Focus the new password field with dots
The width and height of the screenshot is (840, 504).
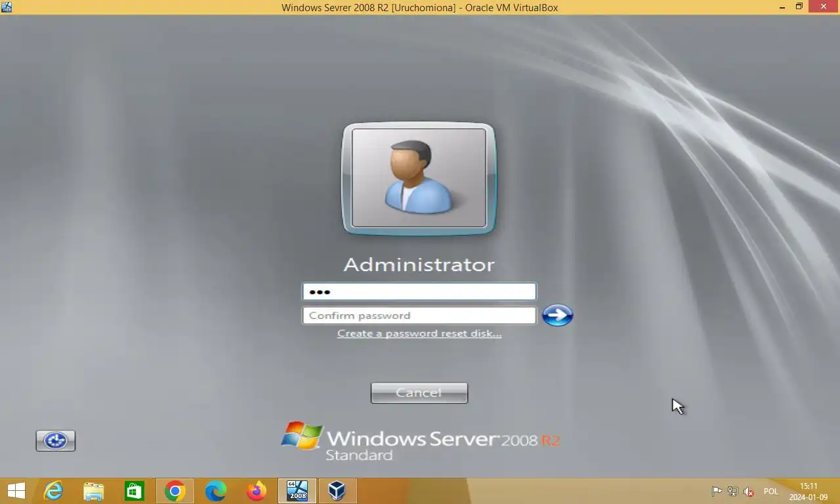pos(419,291)
